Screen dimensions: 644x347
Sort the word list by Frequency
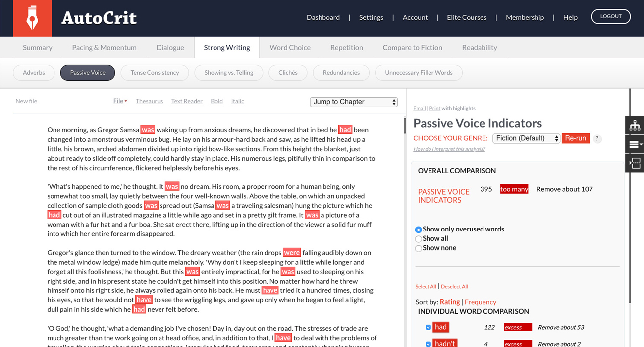pyautogui.click(x=480, y=302)
